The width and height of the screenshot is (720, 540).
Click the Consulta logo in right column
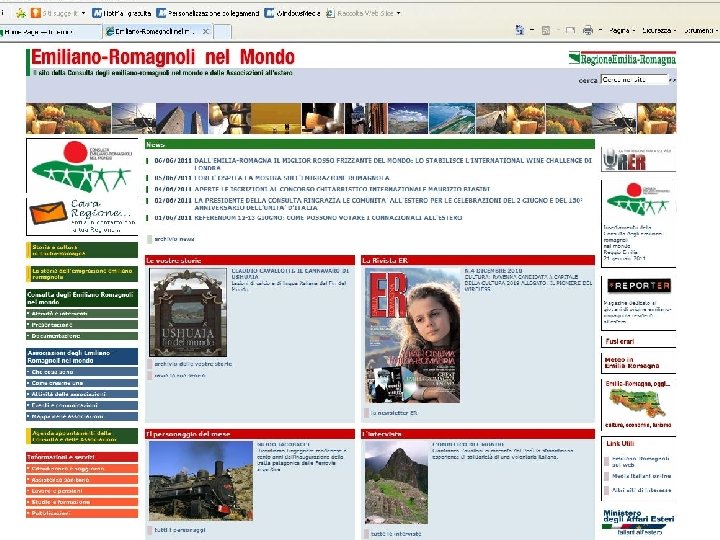pos(638,200)
